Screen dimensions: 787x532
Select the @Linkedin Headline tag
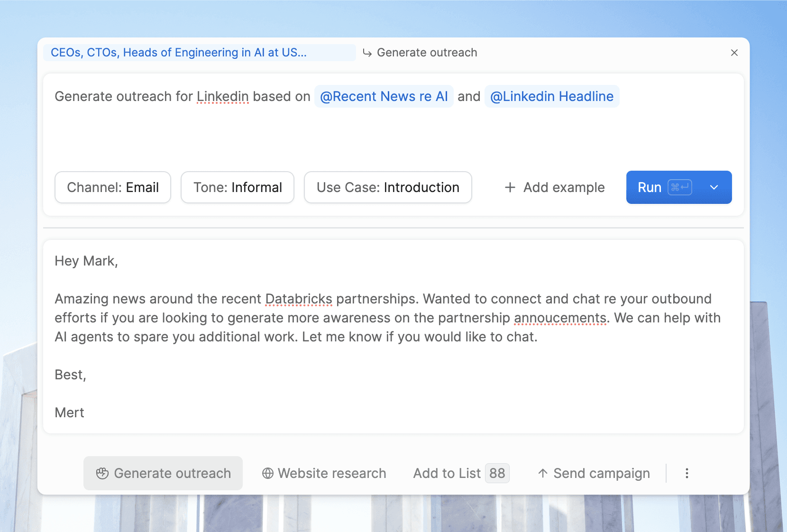551,96
